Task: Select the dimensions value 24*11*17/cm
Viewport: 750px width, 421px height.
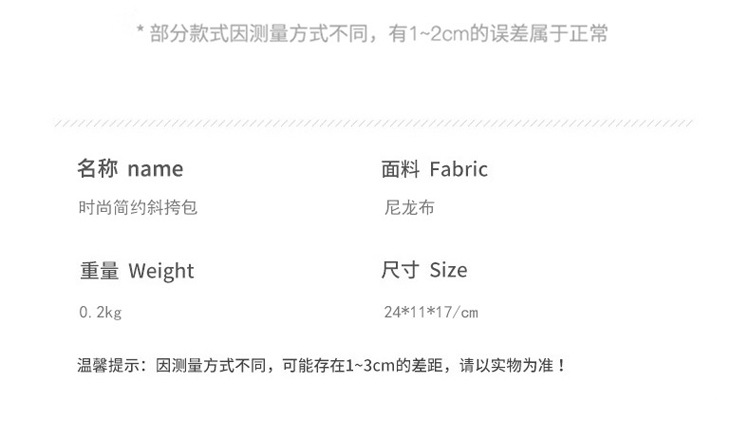Action: (431, 312)
